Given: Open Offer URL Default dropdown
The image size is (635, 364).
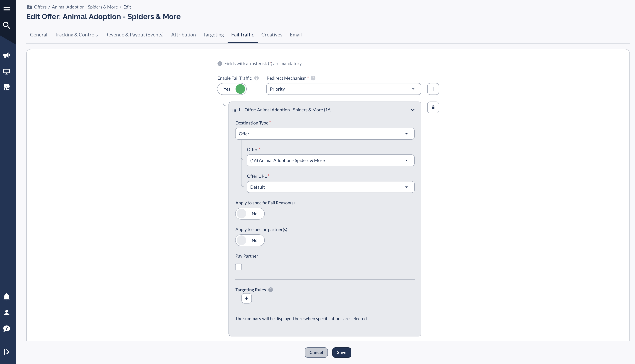Looking at the screenshot, I should [x=330, y=187].
